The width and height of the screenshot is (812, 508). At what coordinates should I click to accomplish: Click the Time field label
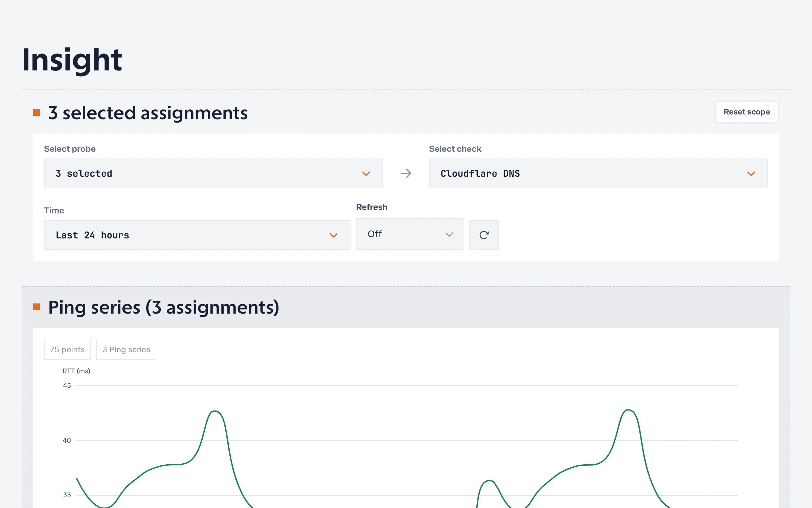coord(54,210)
